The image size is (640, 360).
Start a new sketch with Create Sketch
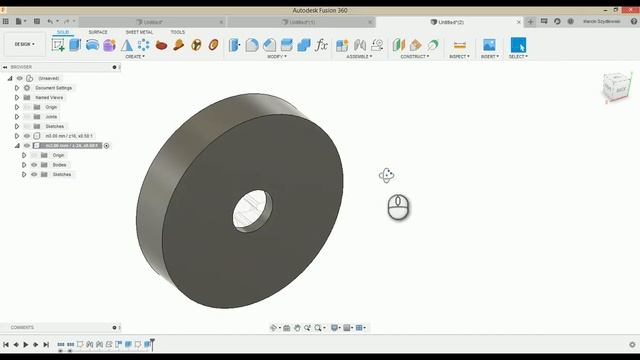click(58, 45)
